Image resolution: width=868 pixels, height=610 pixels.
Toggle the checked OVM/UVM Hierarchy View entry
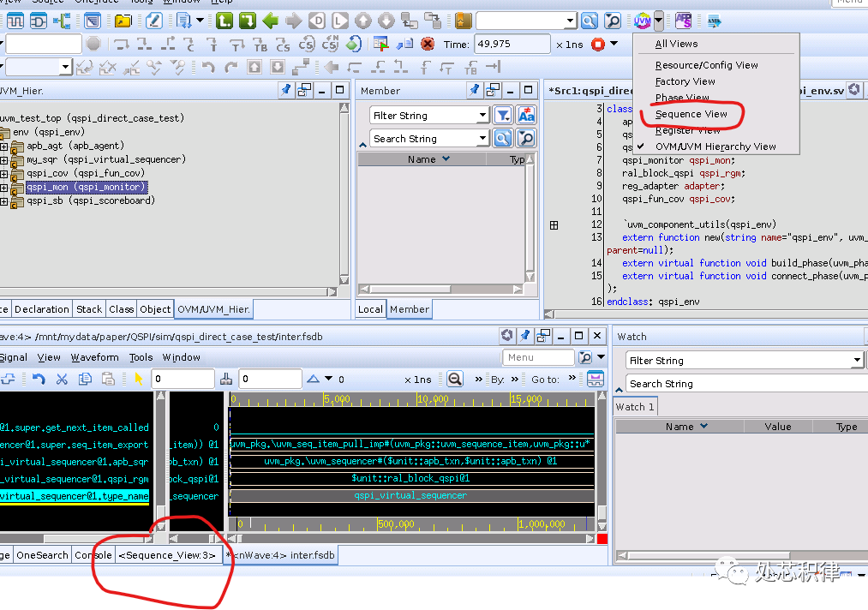[x=715, y=147]
